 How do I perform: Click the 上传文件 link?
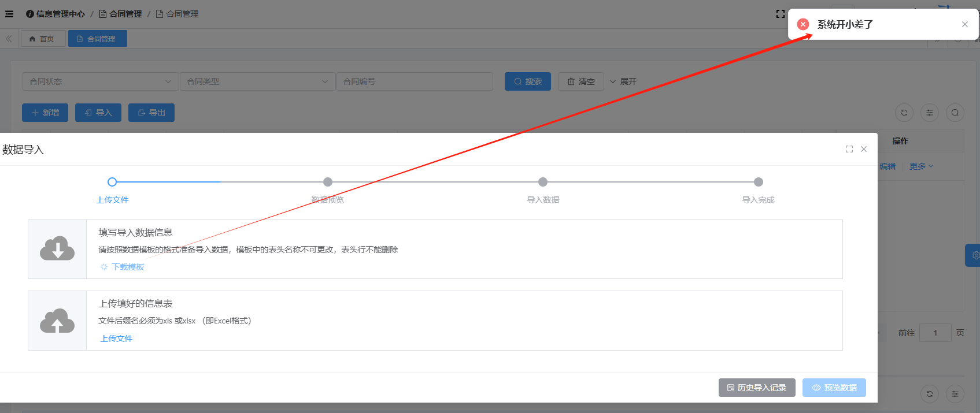click(116, 338)
